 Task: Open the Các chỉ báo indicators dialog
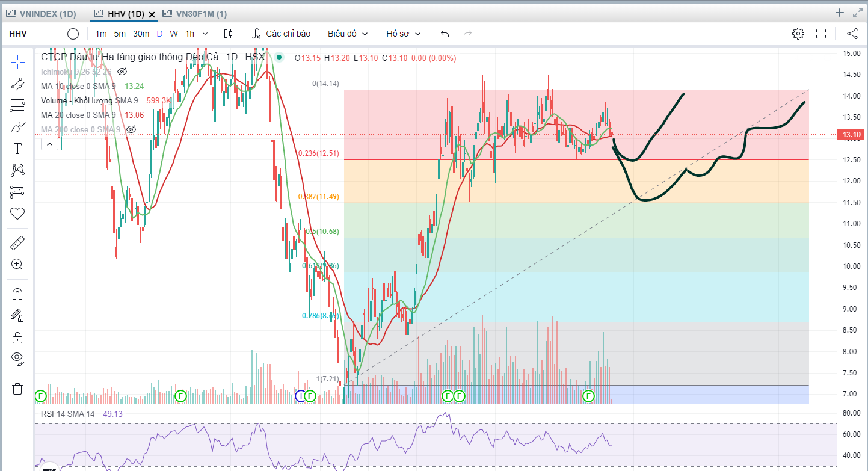pyautogui.click(x=282, y=34)
